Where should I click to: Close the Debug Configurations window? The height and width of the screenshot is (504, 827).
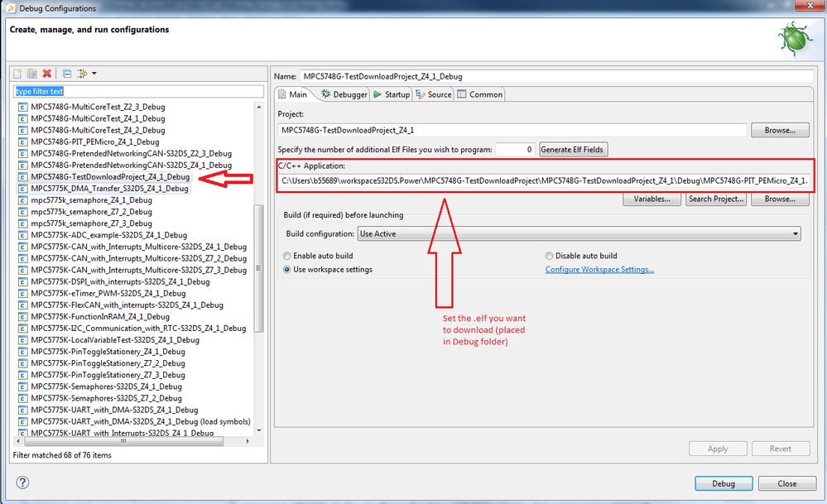point(810,5)
